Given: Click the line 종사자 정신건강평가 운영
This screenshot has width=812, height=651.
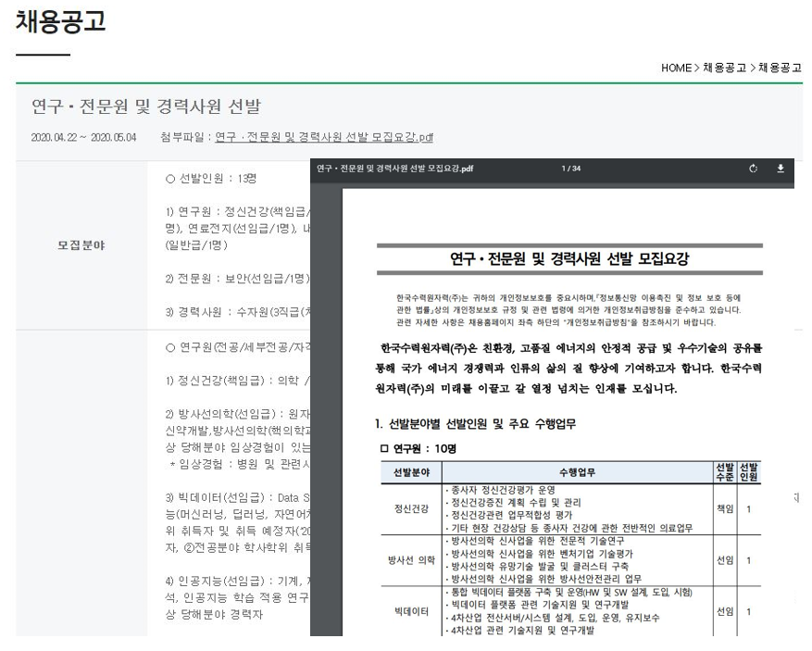Looking at the screenshot, I should pos(500,490).
